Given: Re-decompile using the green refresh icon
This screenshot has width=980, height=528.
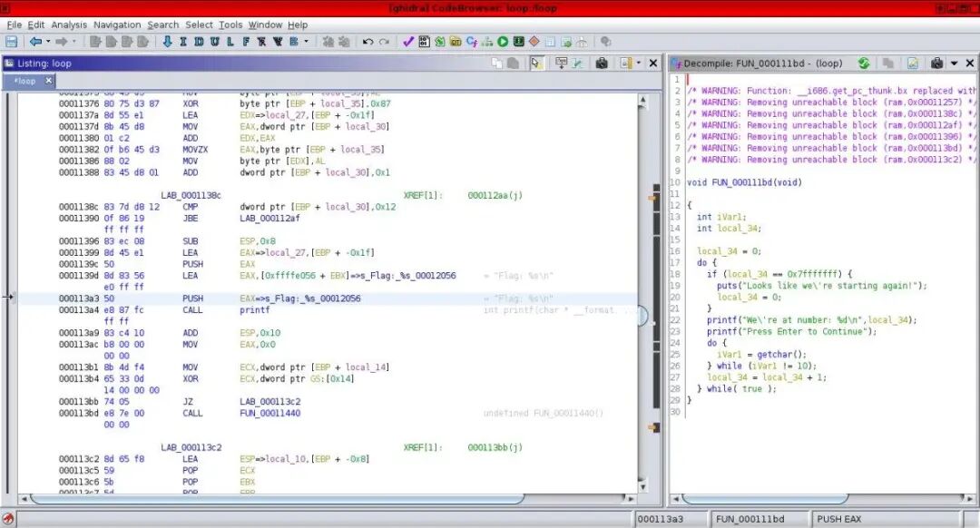Looking at the screenshot, I should (x=864, y=64).
